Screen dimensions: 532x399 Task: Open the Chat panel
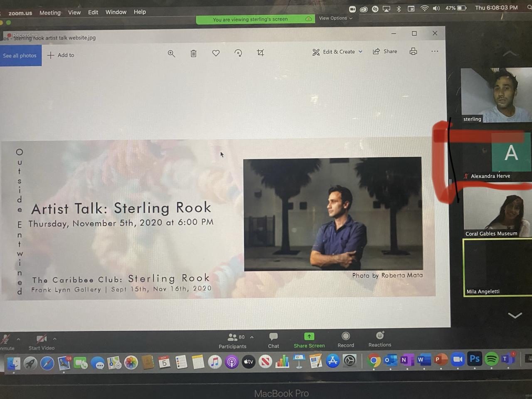[273, 340]
